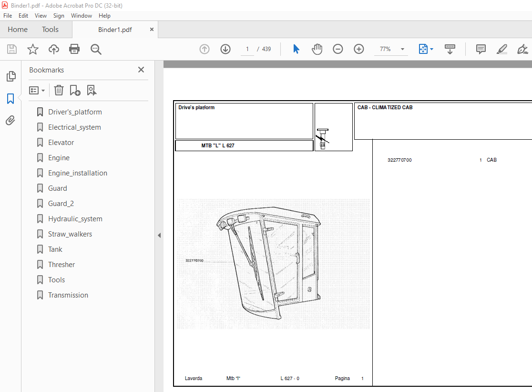The width and height of the screenshot is (532, 392).
Task: Select the Tools bookmark entry
Action: tap(56, 280)
